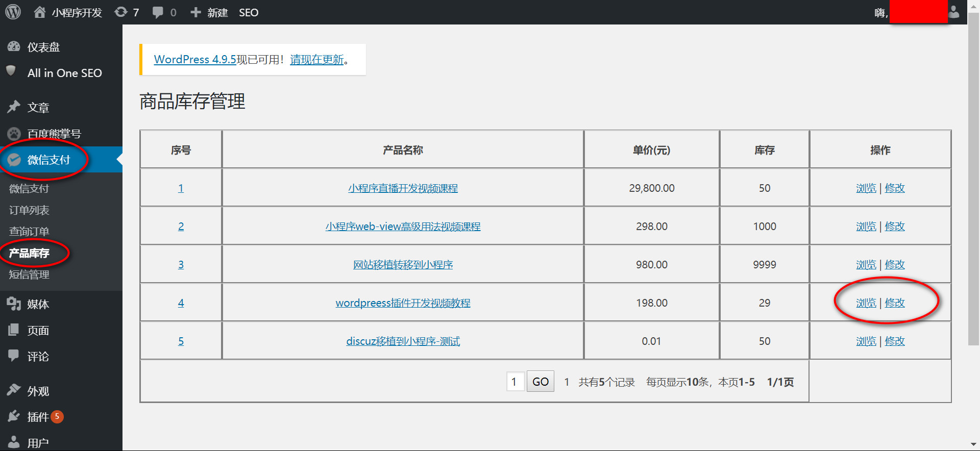Click 浏览 for 小程序直播开发视频课程

(x=866, y=188)
